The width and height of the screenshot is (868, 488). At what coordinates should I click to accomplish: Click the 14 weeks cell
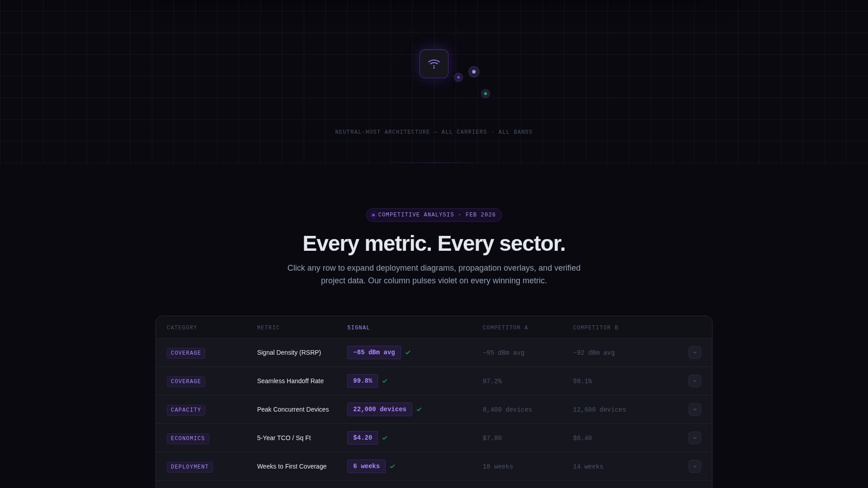[x=588, y=467]
